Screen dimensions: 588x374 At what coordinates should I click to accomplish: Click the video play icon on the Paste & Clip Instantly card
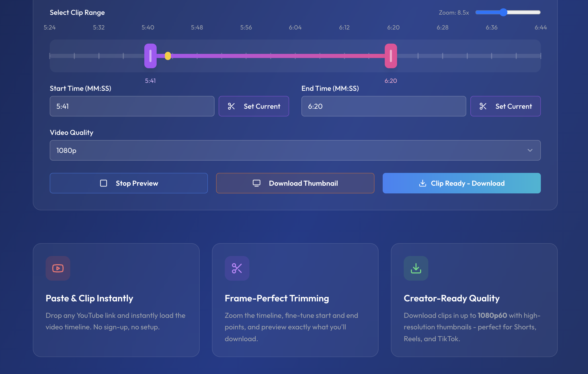click(x=58, y=268)
